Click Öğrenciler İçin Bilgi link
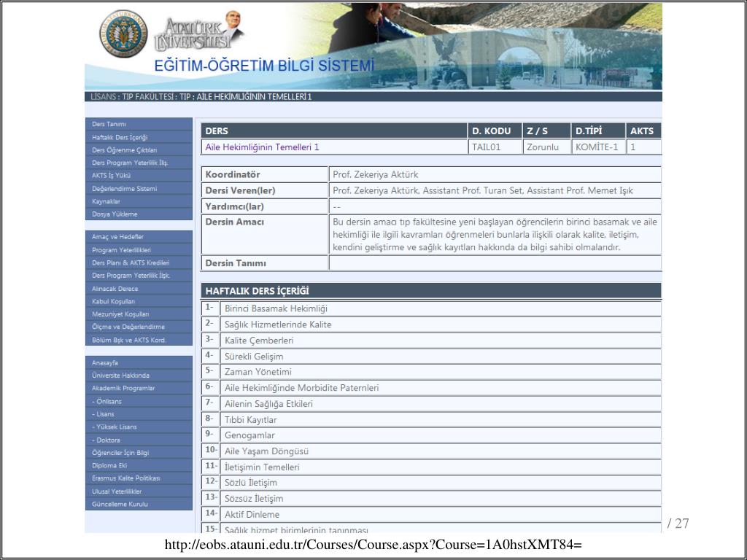 pyautogui.click(x=139, y=453)
